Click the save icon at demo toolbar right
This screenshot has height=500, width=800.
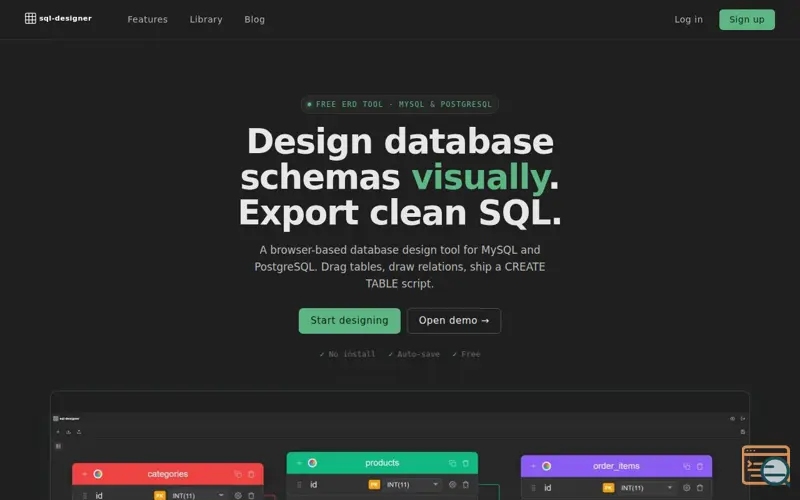[x=743, y=432]
